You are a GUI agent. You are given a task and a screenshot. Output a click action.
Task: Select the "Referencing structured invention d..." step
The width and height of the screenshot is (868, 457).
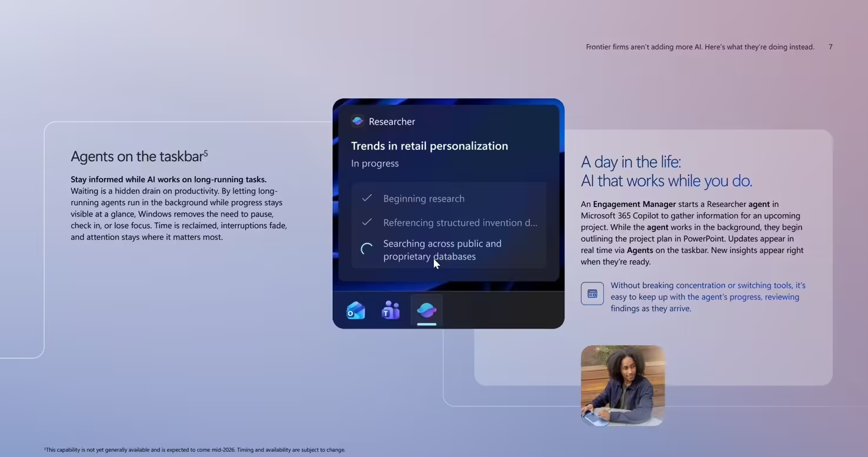(460, 223)
